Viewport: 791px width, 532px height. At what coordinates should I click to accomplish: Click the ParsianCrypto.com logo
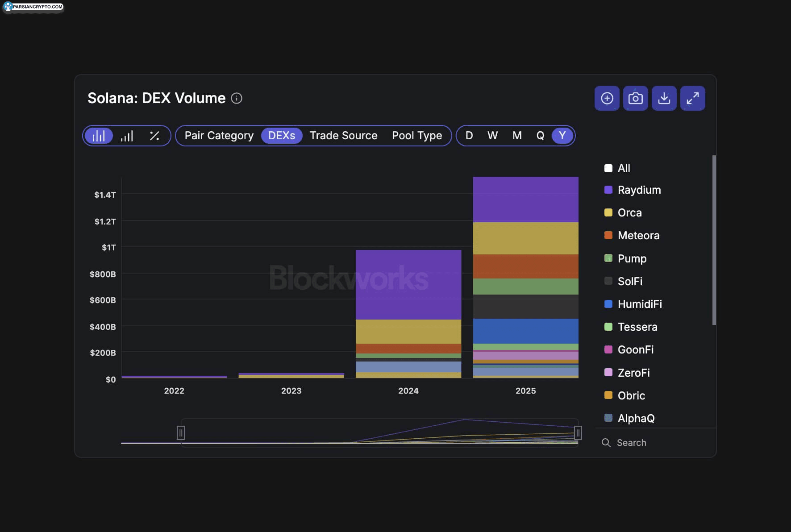[x=33, y=7]
